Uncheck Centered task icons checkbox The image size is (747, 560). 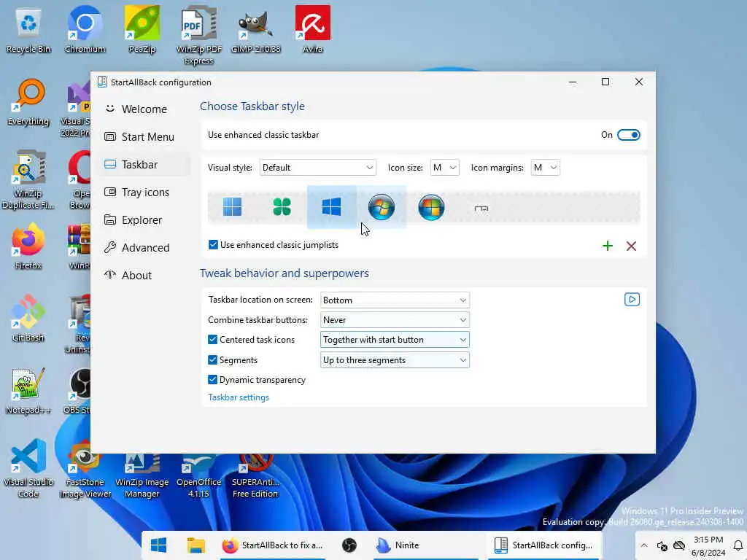pyautogui.click(x=212, y=340)
